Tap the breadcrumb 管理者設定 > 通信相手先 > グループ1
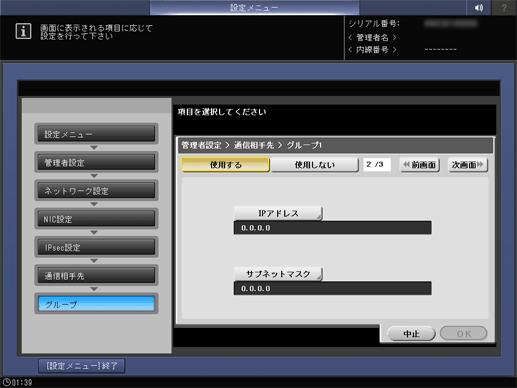 (x=252, y=145)
